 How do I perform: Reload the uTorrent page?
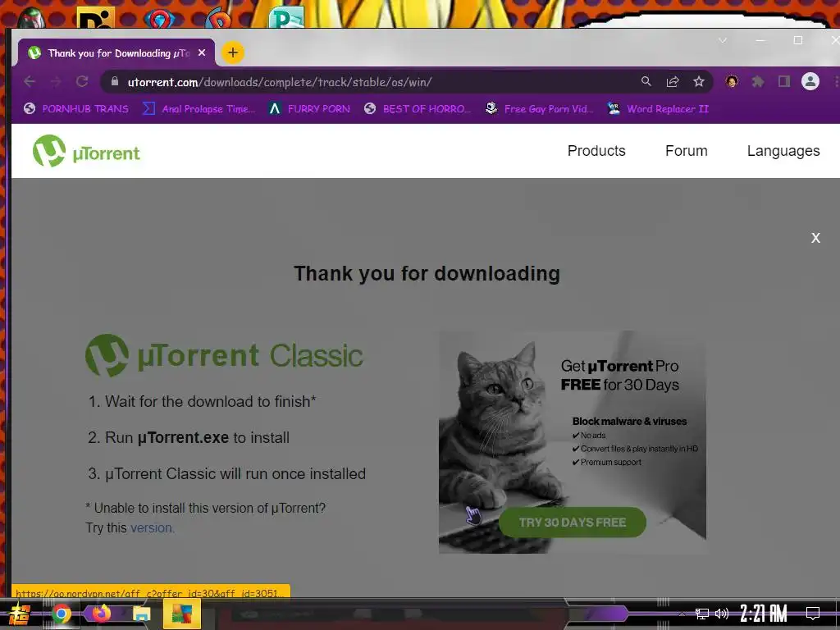(82, 81)
